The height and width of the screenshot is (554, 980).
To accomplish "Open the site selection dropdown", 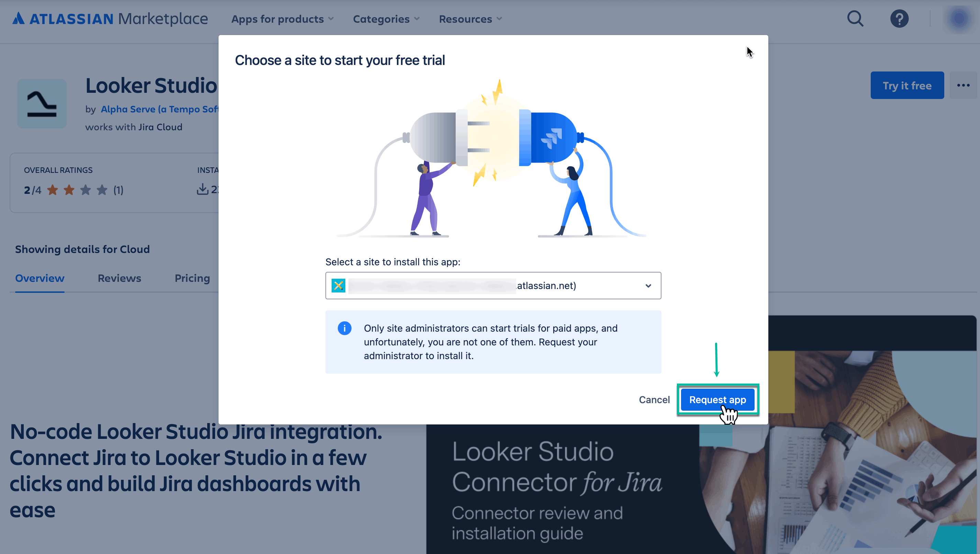I will 648,285.
